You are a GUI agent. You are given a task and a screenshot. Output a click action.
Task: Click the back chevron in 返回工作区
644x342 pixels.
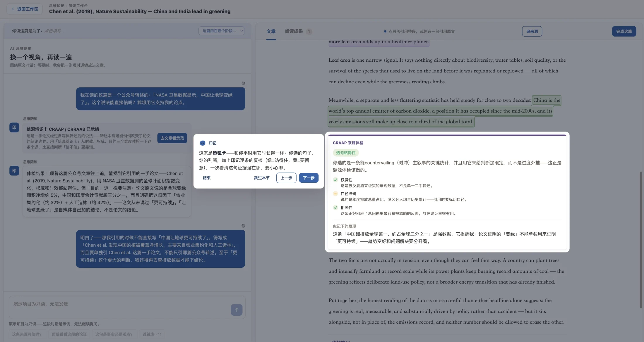click(x=13, y=9)
